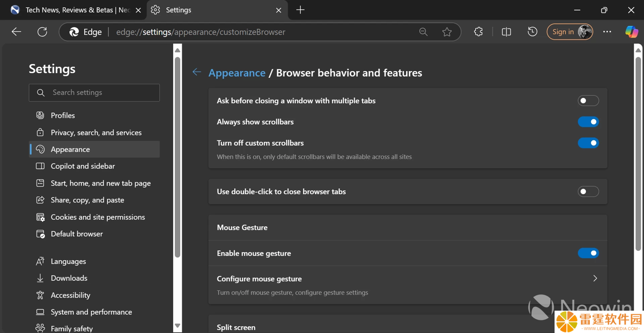The image size is (644, 333).
Task: Open Languages settings
Action: (94, 261)
